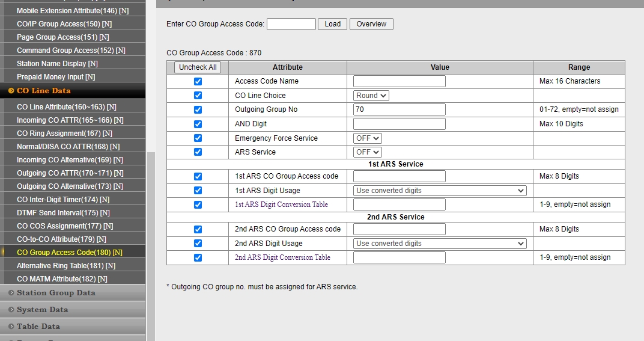Uncheck the Access Code Name checkbox

pyautogui.click(x=198, y=81)
